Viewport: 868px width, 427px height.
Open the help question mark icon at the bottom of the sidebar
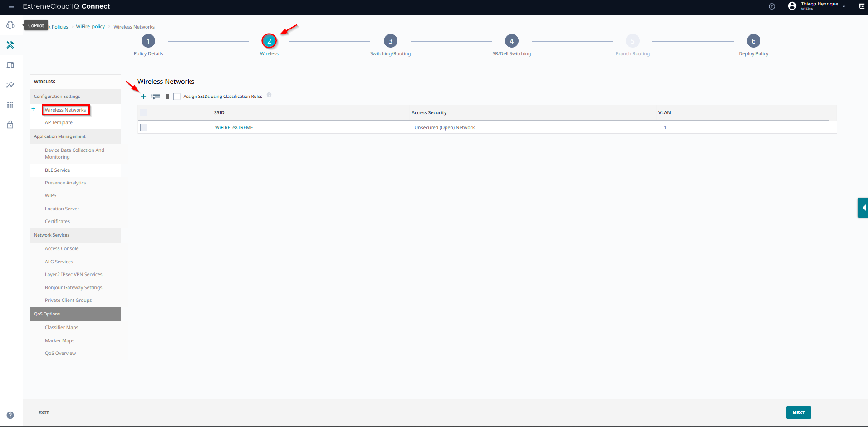point(10,415)
